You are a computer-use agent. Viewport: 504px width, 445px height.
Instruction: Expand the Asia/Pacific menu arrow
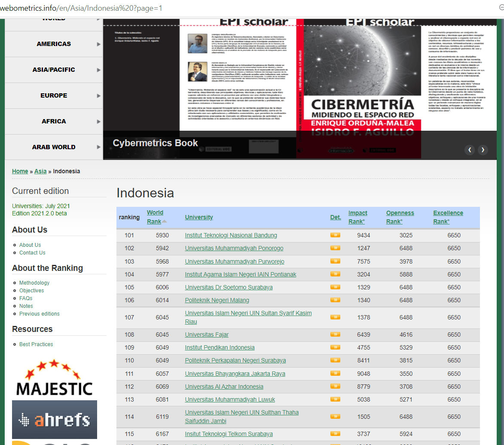click(x=99, y=70)
